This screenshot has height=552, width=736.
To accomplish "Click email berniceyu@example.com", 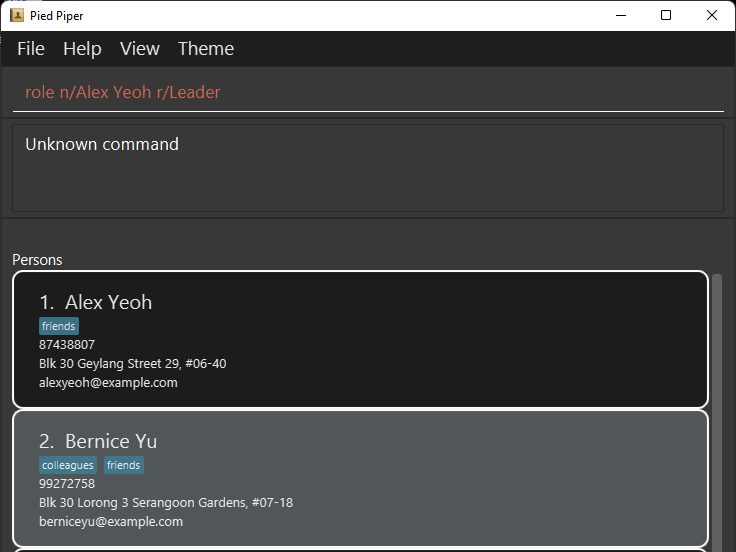I will click(x=111, y=521).
